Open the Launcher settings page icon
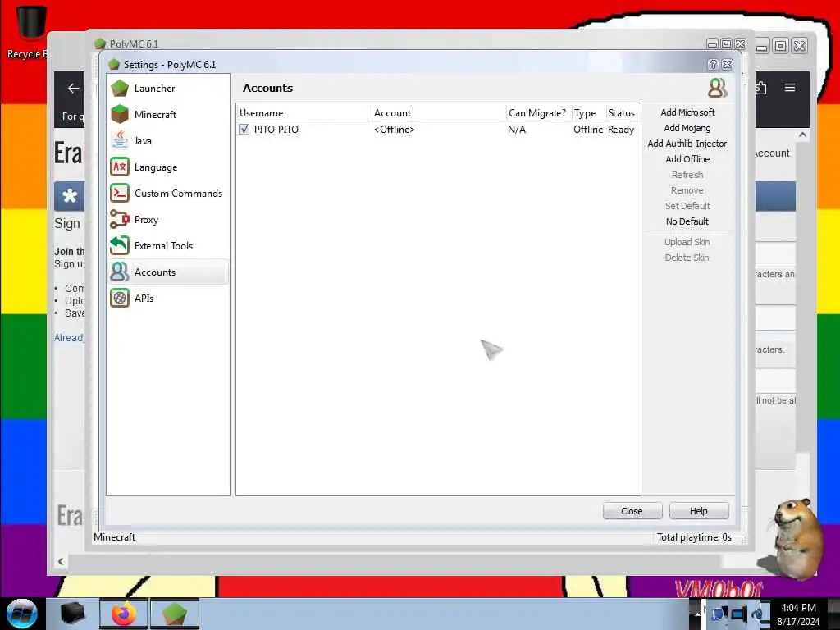The image size is (840, 630). 120,89
